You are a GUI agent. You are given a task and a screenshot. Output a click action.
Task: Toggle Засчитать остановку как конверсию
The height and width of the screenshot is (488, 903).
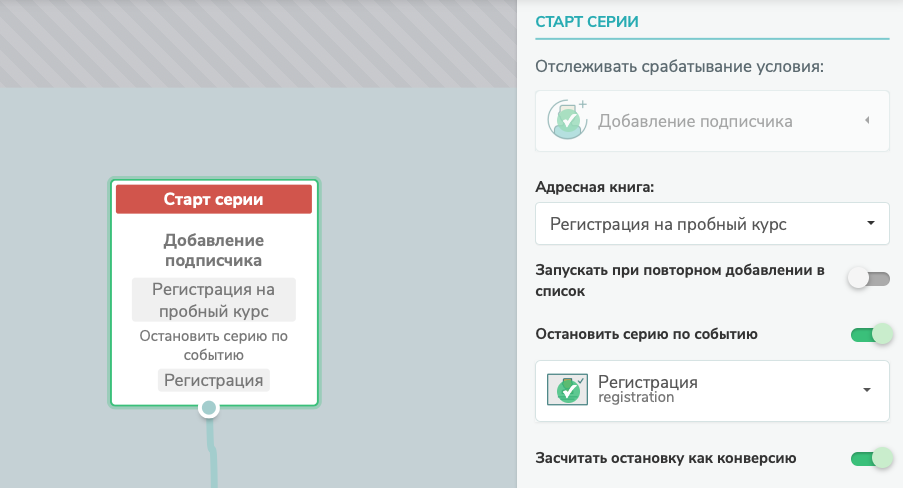pos(872,459)
